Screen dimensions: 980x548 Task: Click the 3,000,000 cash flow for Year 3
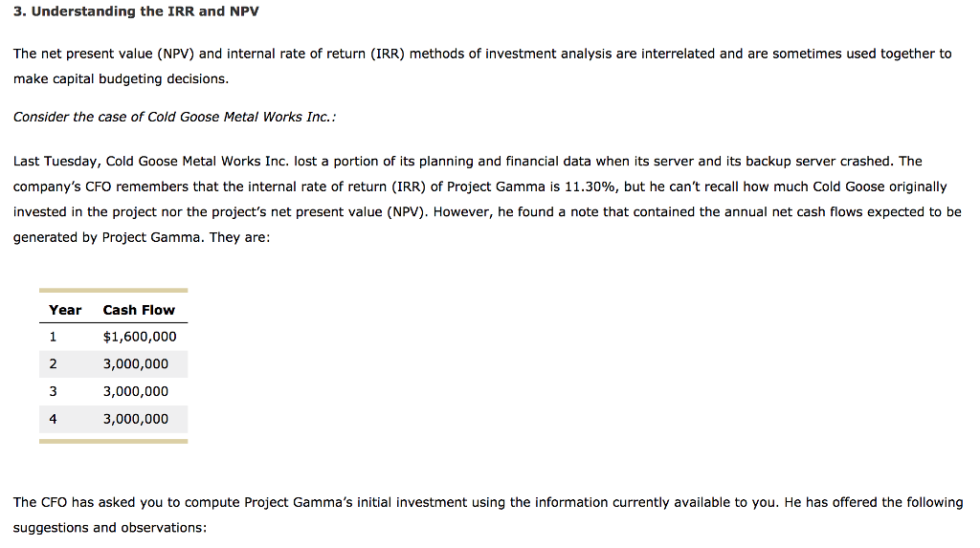136,391
